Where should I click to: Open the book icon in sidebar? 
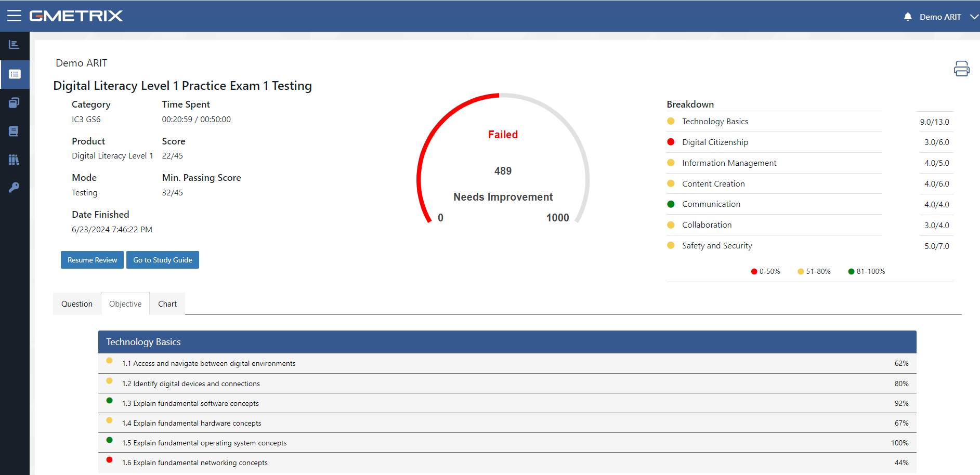[14, 131]
